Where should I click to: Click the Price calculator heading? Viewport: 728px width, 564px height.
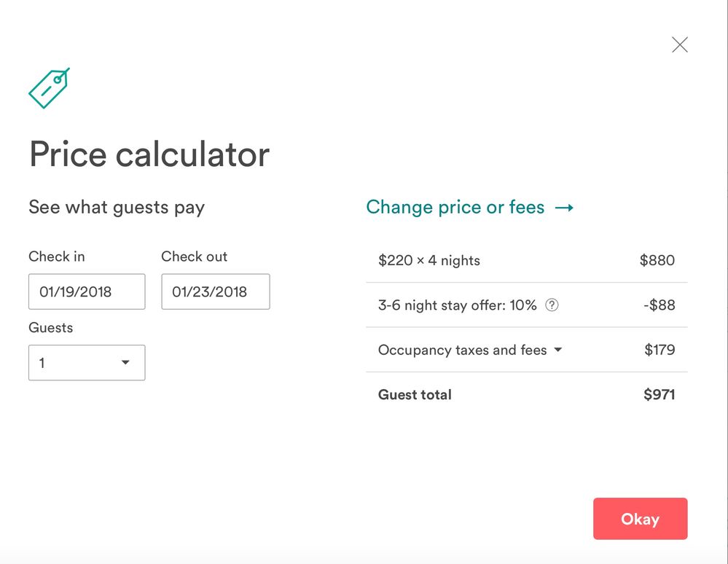click(x=149, y=154)
